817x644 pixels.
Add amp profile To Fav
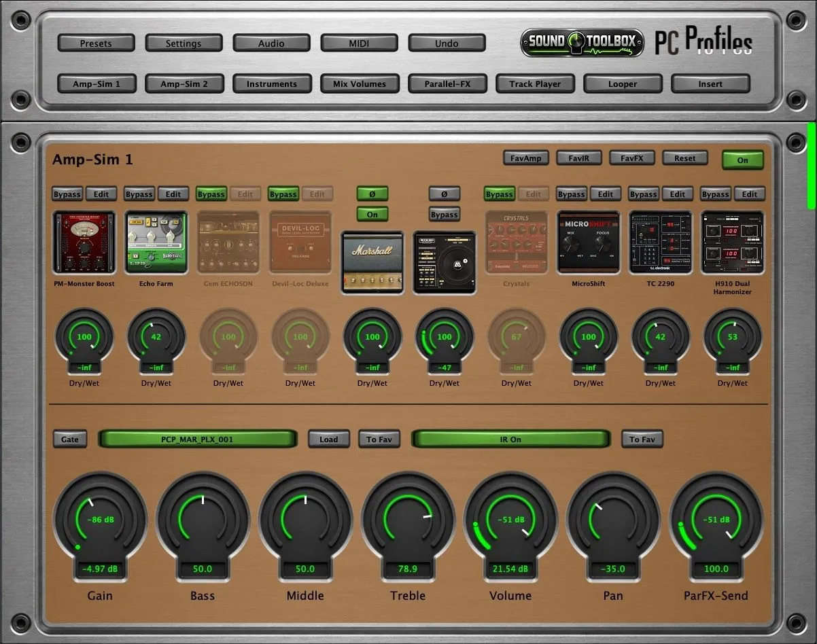(379, 440)
